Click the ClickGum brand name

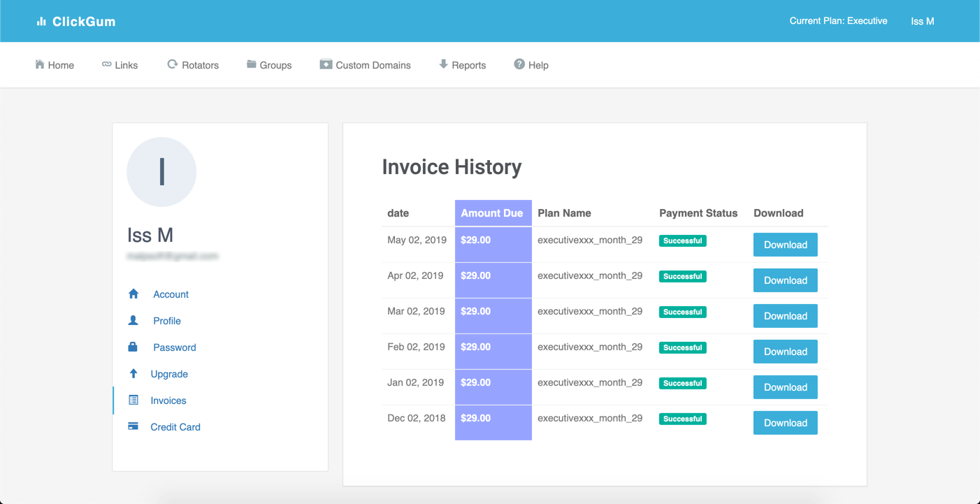click(x=84, y=22)
